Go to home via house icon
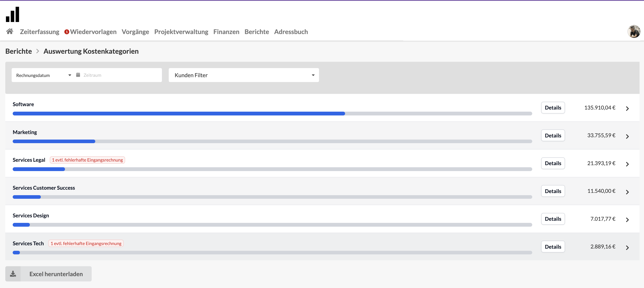 pyautogui.click(x=10, y=32)
